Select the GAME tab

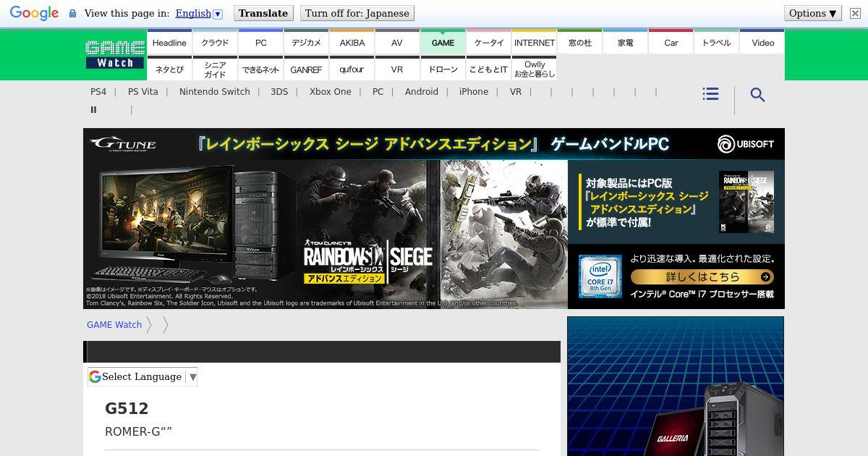(x=443, y=43)
